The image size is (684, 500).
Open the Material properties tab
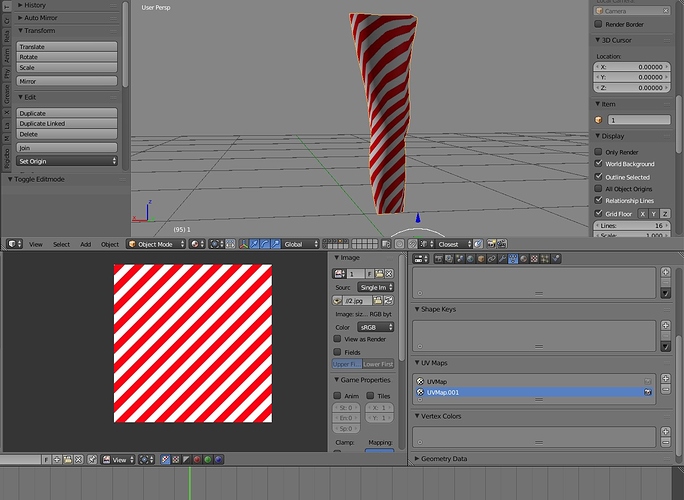coord(523,259)
